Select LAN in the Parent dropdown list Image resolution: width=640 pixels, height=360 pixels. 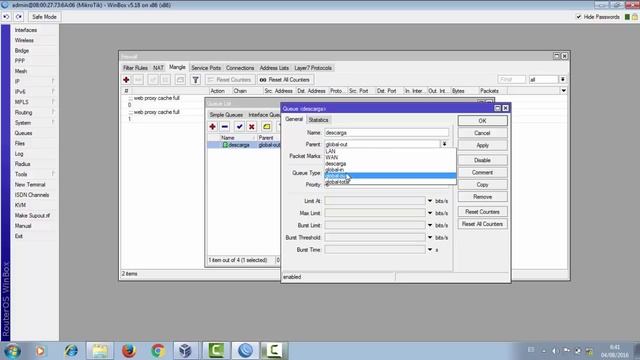(x=390, y=151)
